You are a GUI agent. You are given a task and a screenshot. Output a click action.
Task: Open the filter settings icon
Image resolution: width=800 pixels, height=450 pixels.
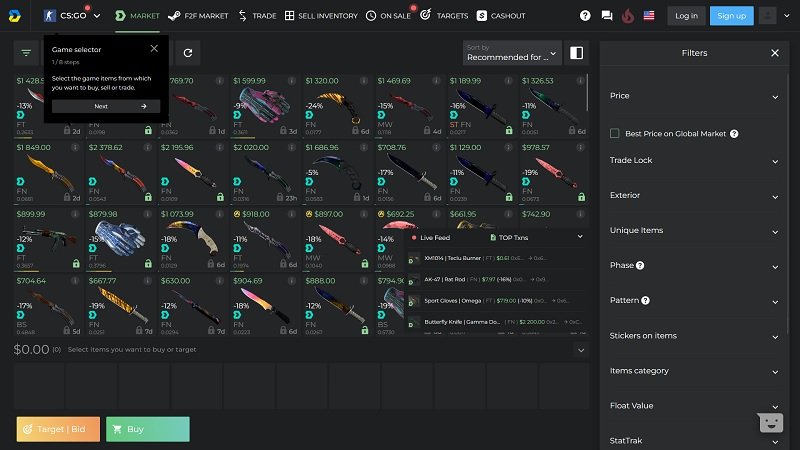[x=26, y=53]
